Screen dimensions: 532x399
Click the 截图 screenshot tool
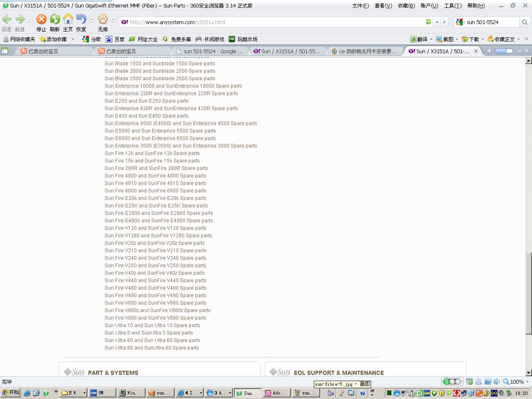(x=445, y=39)
